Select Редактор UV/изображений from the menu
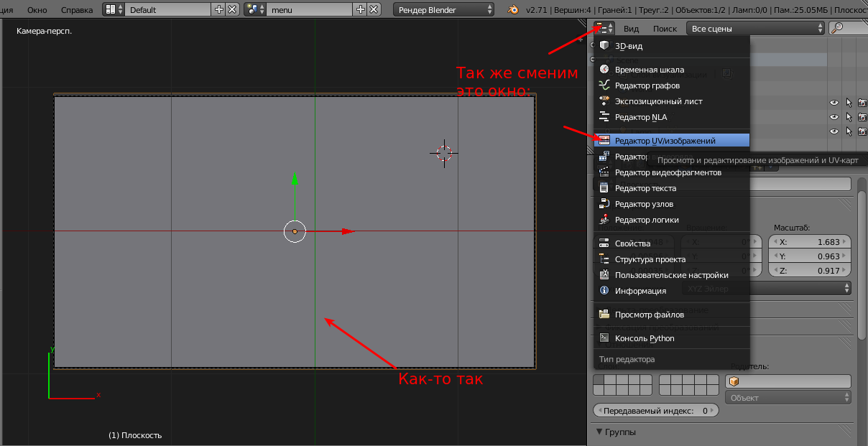This screenshot has height=446, width=868. pos(665,141)
